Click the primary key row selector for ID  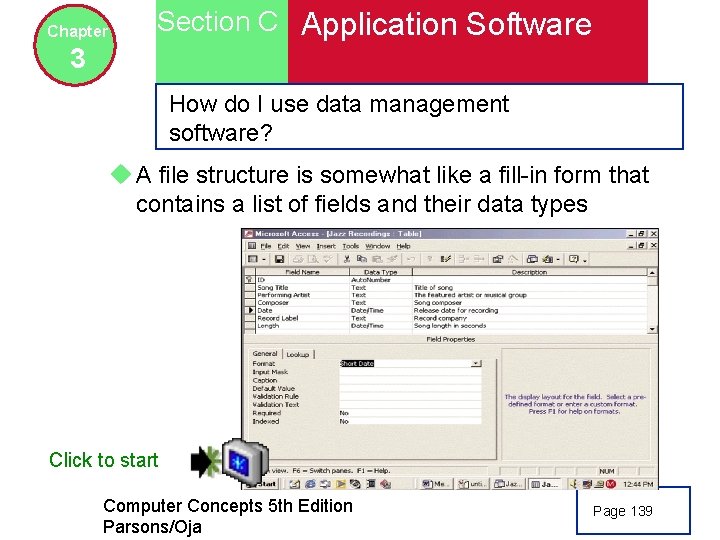pyautogui.click(x=250, y=280)
